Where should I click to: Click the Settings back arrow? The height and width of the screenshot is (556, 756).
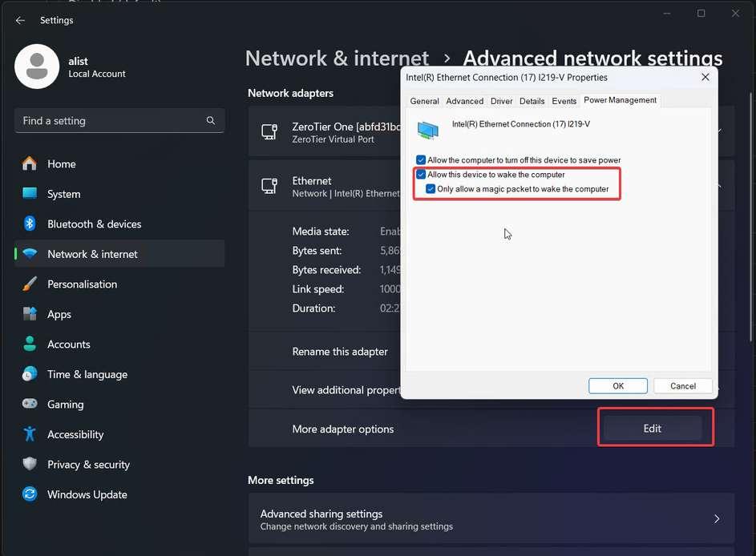[20, 20]
